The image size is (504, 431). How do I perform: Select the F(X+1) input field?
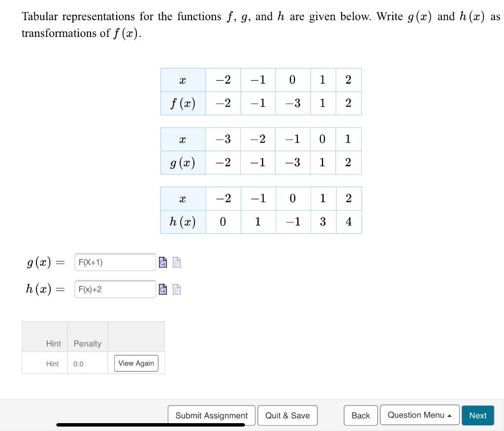pyautogui.click(x=115, y=262)
